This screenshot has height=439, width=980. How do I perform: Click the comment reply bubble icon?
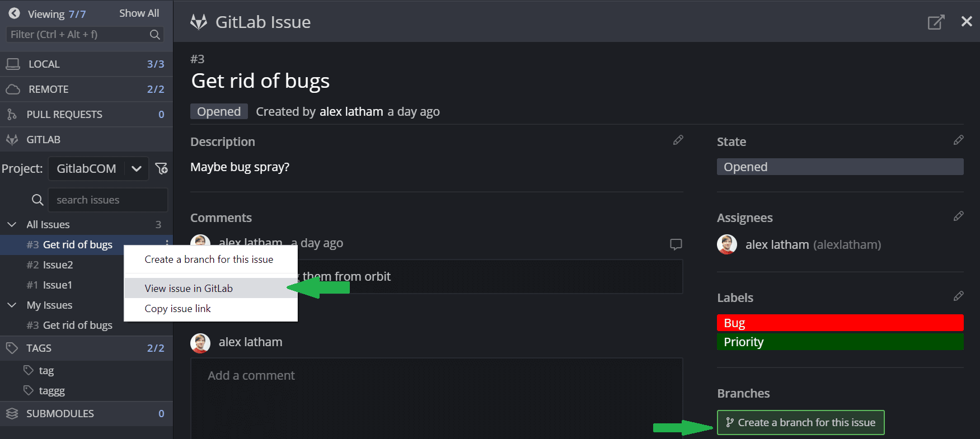coord(676,244)
